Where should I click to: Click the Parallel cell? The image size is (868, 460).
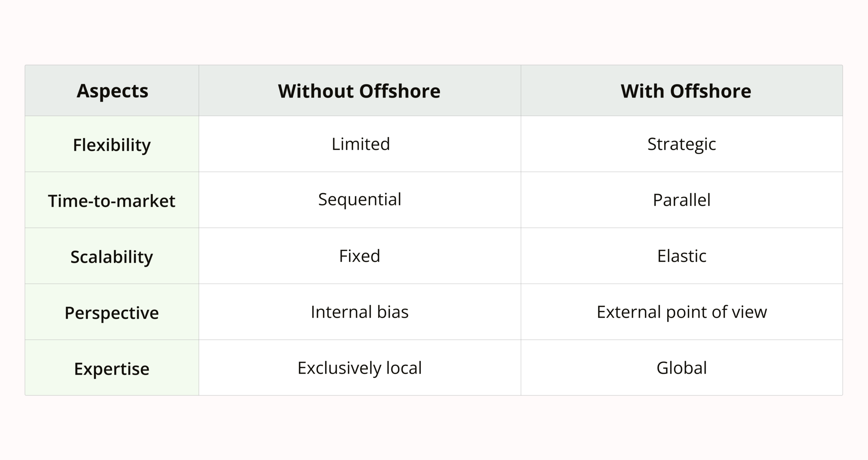coord(682,200)
